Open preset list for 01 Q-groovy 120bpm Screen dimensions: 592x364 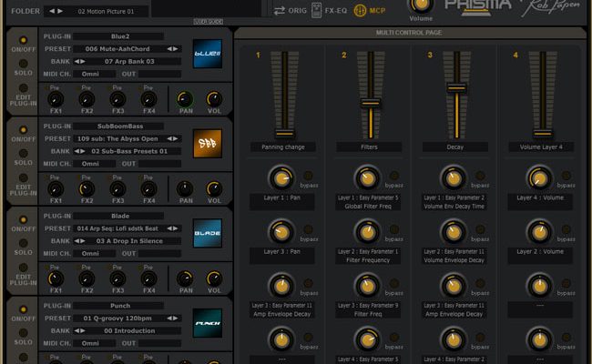click(118, 318)
